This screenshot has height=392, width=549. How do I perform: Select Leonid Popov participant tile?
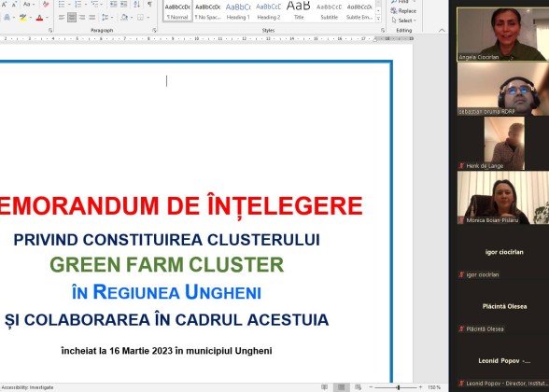502,361
